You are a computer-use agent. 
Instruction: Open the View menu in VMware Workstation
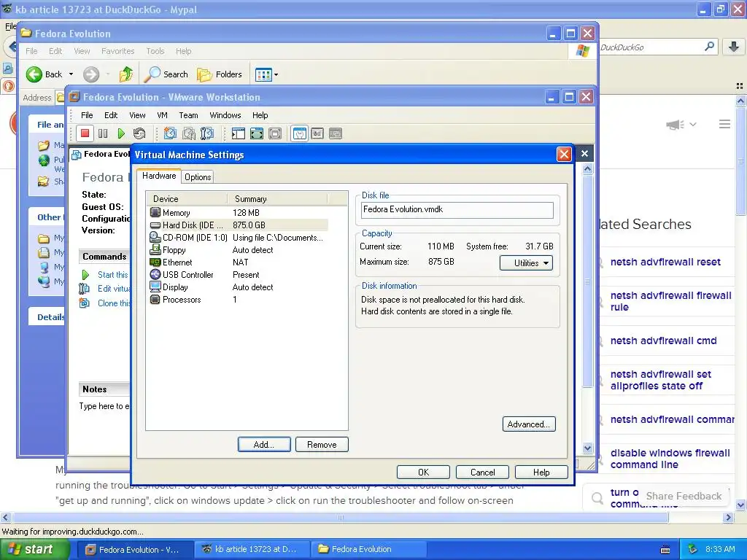tap(137, 115)
